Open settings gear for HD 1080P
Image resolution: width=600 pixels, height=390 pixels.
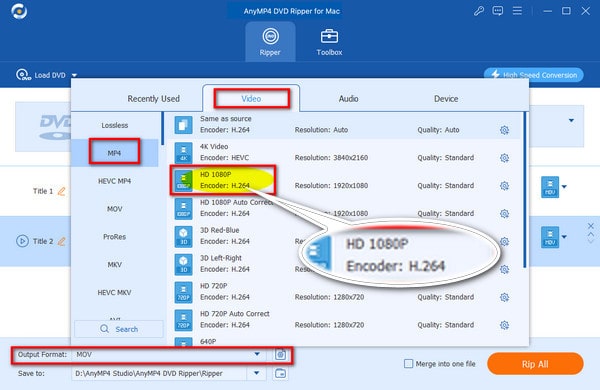coord(504,186)
